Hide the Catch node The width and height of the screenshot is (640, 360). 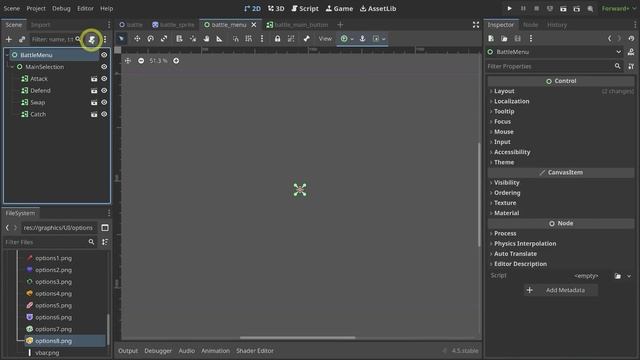104,114
